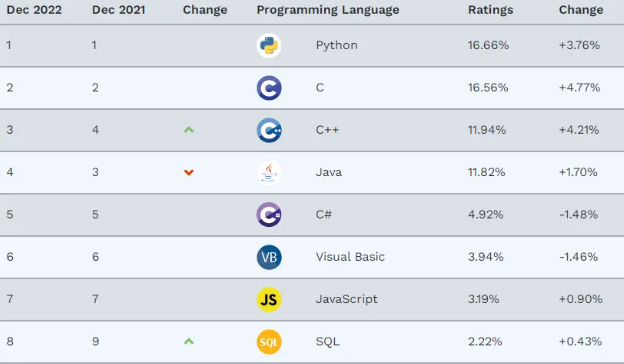Screen dimensions: 624x364
Task: Click Python's rating 16.66%
Action: tap(488, 45)
